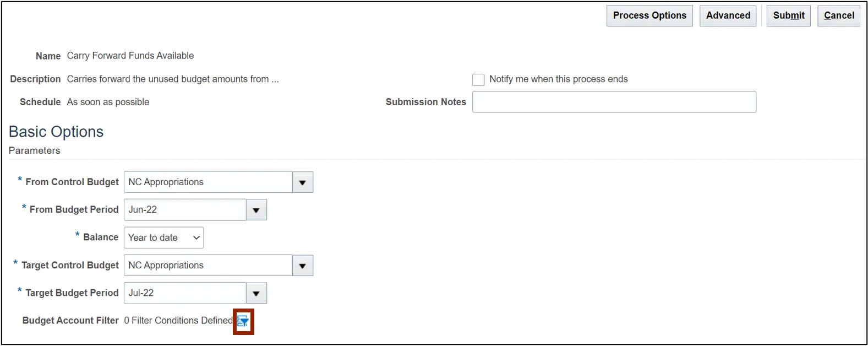Image resolution: width=868 pixels, height=346 pixels.
Task: Click the From Control Budget text box
Action: coord(208,182)
